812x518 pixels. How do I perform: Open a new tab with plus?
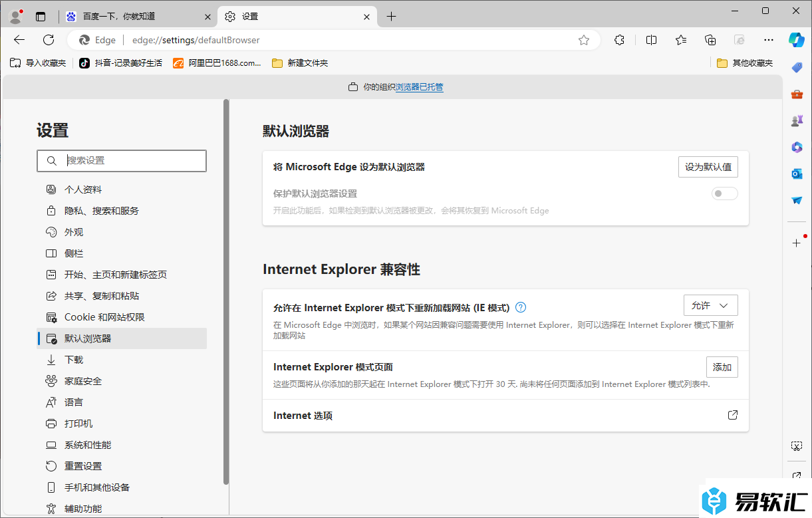[x=392, y=17]
